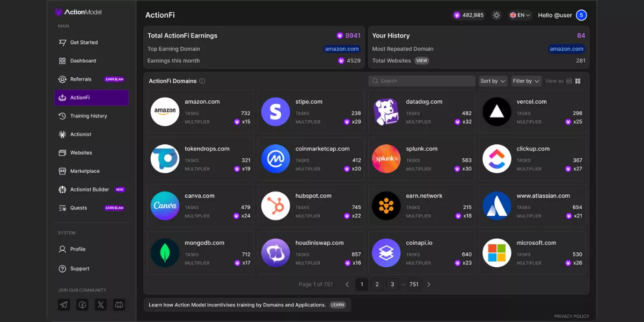The image size is (644, 322).
Task: Click the domain Search field
Action: pyautogui.click(x=422, y=81)
